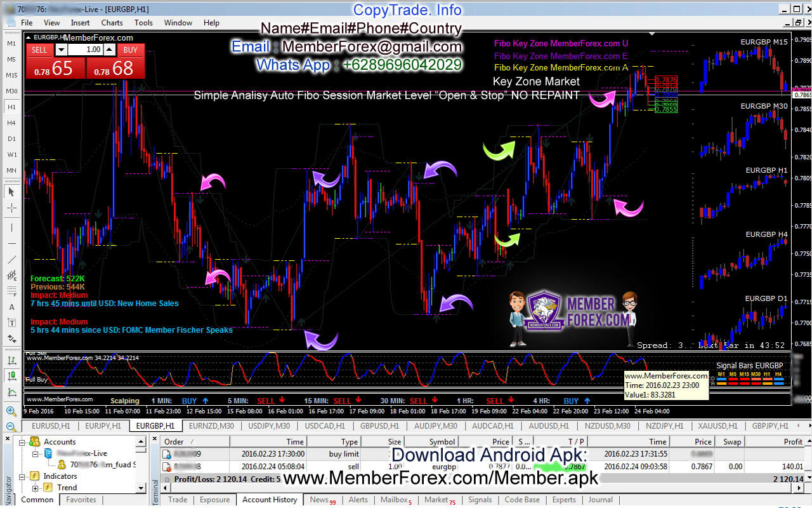The width and height of the screenshot is (812, 508).
Task: Click the sell price 0.78 65 tile
Action: pos(55,68)
